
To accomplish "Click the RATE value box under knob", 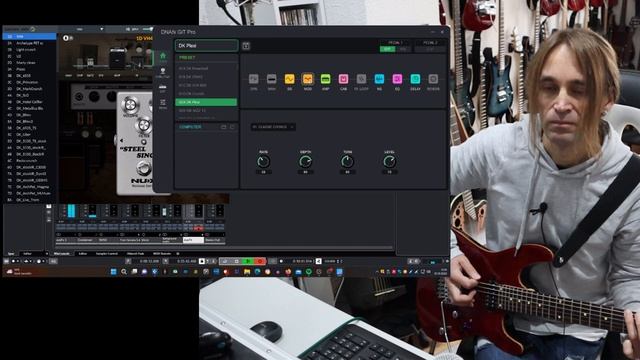I will tap(263, 172).
